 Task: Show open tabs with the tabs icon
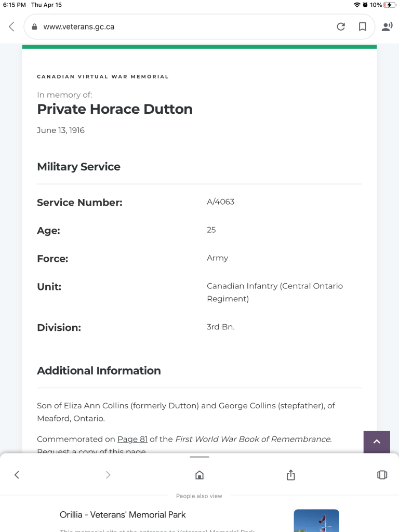pyautogui.click(x=382, y=475)
